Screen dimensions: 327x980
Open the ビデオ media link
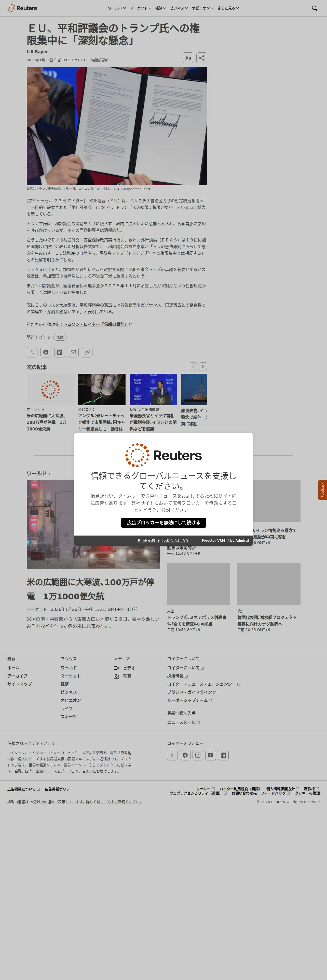click(x=125, y=668)
